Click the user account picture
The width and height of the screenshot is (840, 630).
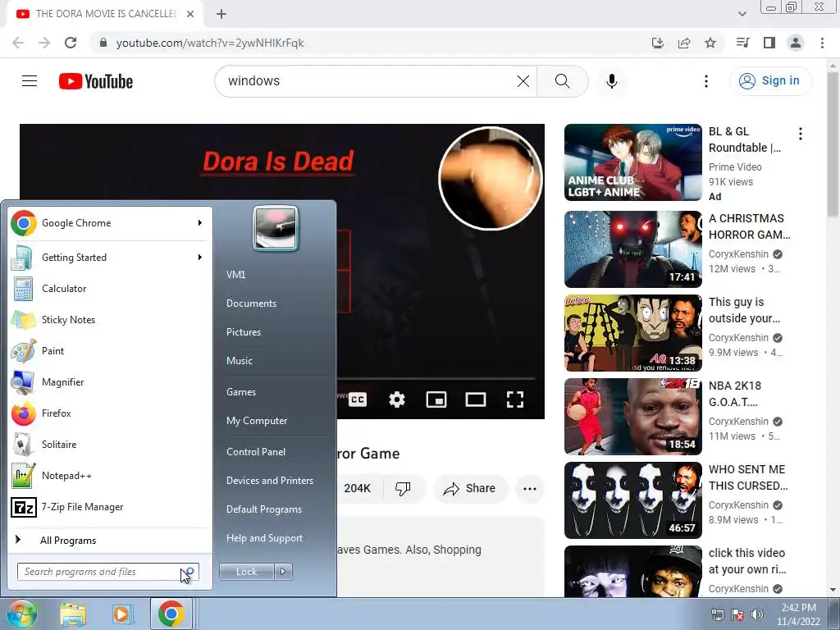click(276, 228)
